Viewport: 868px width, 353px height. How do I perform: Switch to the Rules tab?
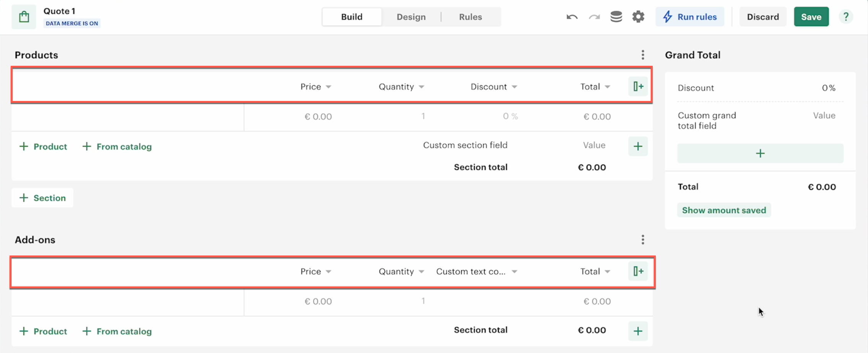pos(470,17)
